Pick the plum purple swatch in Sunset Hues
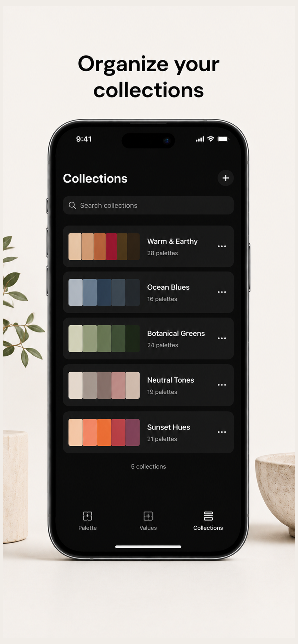298x644 pixels. [132, 432]
